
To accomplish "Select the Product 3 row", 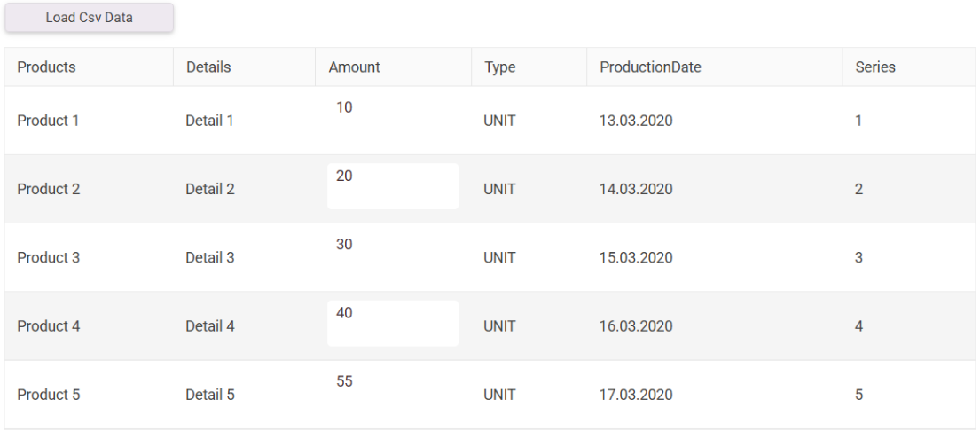I will click(x=490, y=257).
